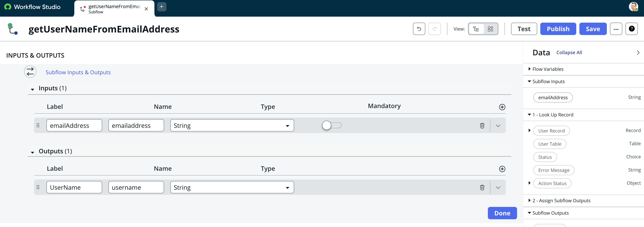Delete the emailAddress input row
Viewport: 644px width, 227px height.
(x=482, y=126)
